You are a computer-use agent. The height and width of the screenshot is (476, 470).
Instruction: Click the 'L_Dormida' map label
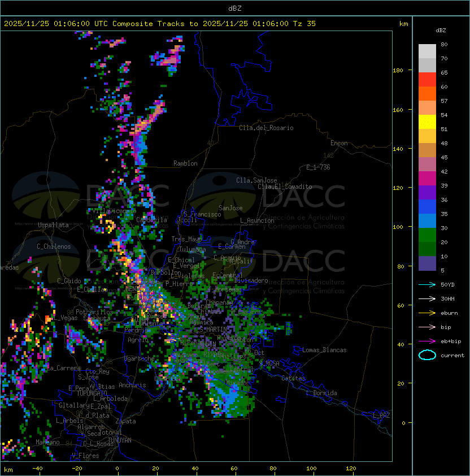pyautogui.click(x=321, y=393)
